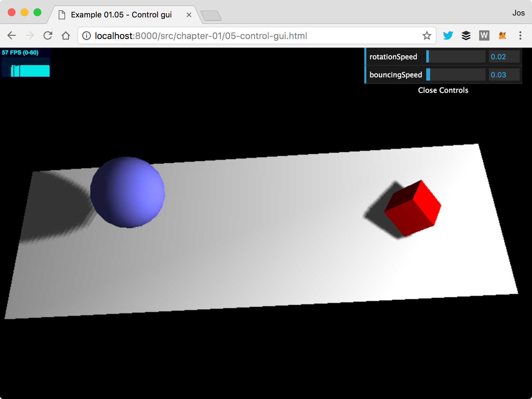
Task: Open the Buffer stacked-layers extension
Action: (x=466, y=35)
